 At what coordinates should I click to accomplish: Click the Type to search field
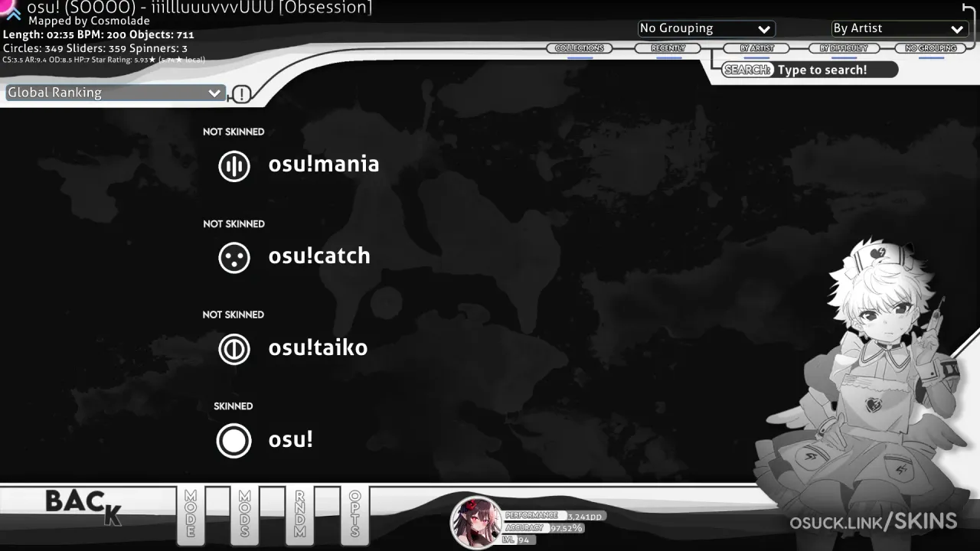click(810, 70)
